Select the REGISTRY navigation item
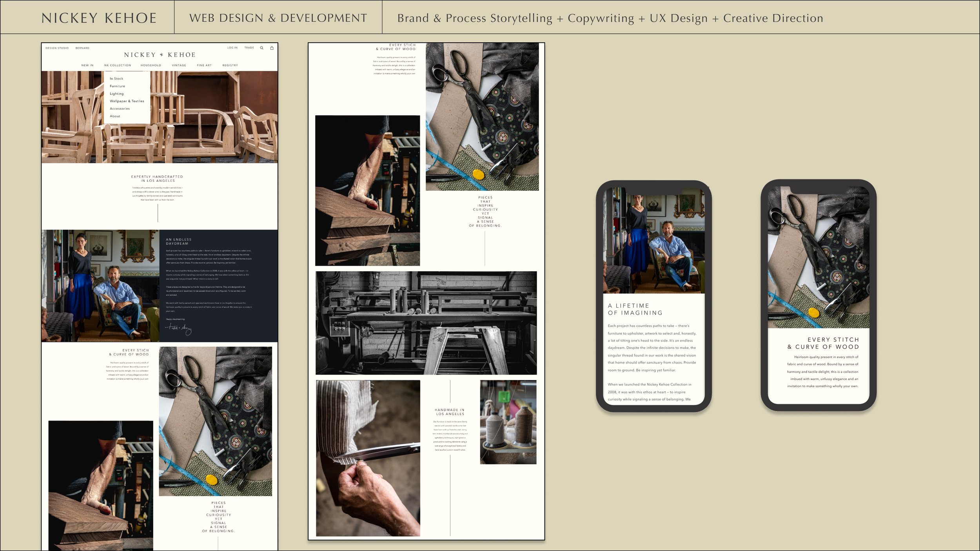 (x=230, y=65)
